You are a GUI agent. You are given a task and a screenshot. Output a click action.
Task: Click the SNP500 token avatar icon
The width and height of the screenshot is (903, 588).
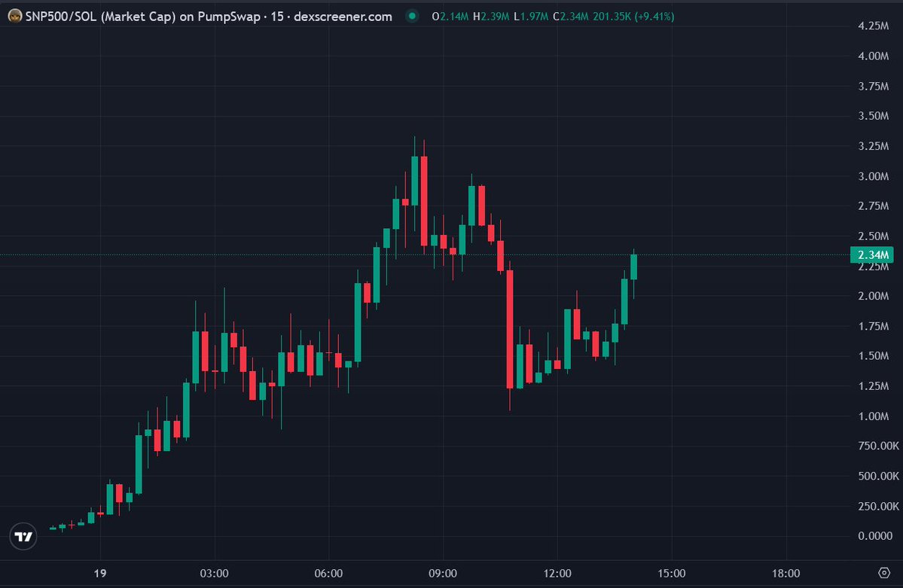coord(15,16)
